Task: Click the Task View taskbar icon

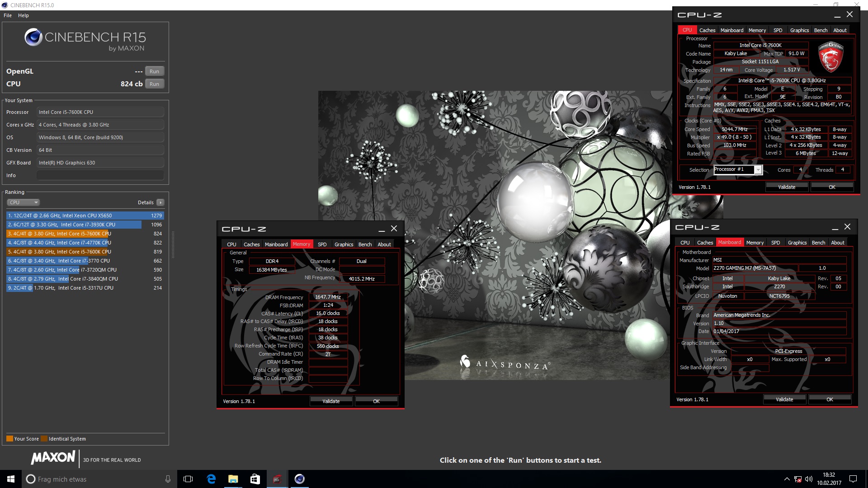Action: click(188, 479)
